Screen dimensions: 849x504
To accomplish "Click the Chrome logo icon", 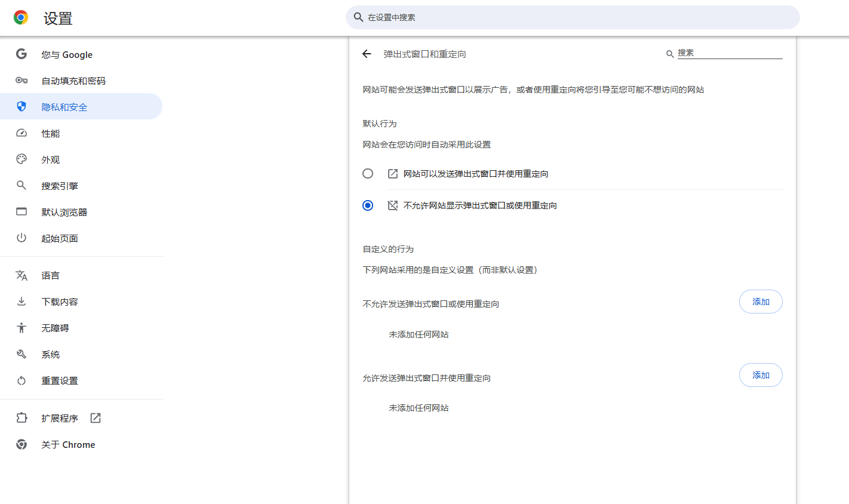I will (x=21, y=17).
